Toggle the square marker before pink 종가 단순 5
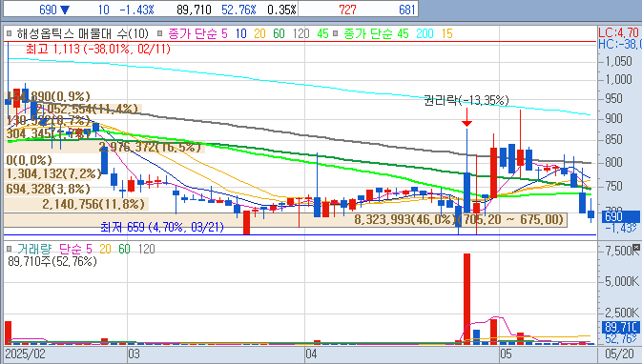Screen dimensions: 642x364 click(160, 34)
